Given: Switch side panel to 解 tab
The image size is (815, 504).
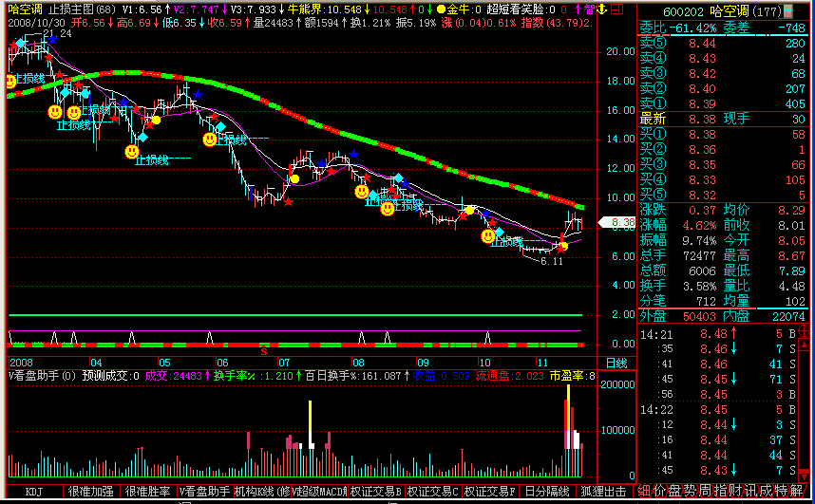Looking at the screenshot, I should click(796, 491).
